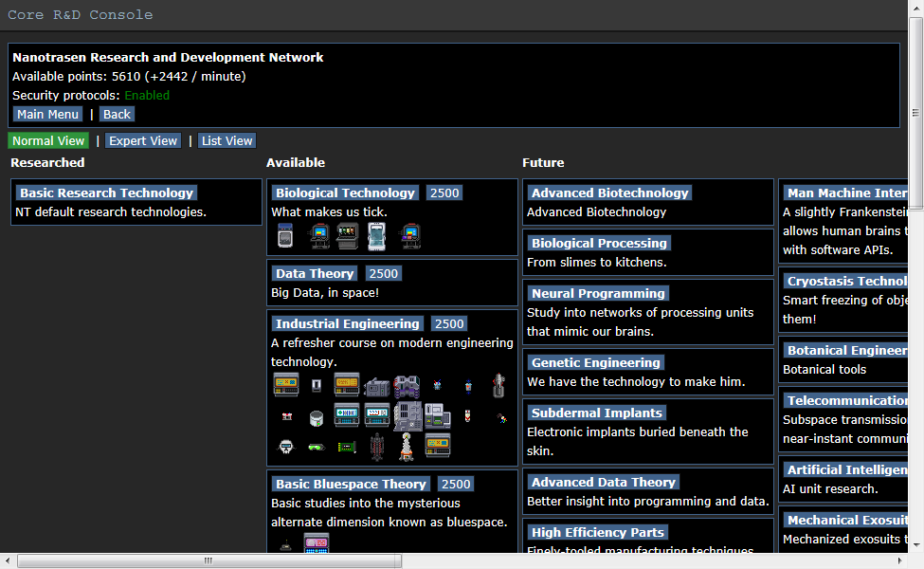924x569 pixels.
Task: Click the 'Available points: 5610' text
Action: point(77,77)
